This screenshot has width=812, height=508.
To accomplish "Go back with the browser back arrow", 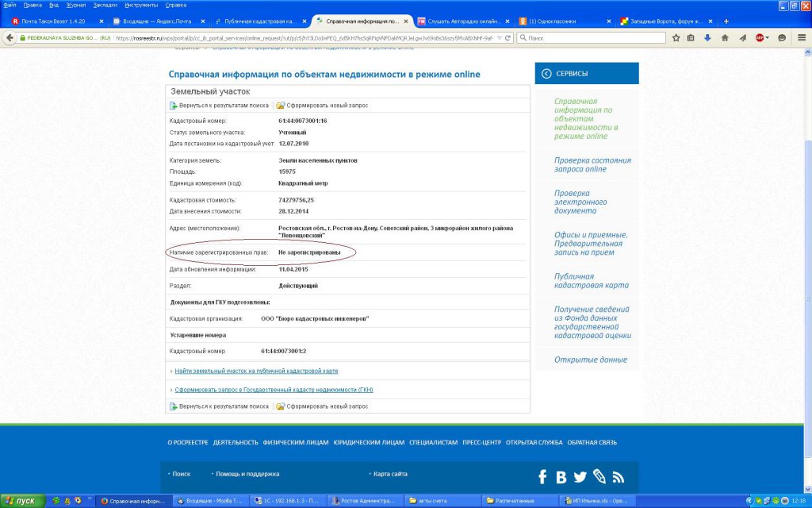I will point(10,38).
